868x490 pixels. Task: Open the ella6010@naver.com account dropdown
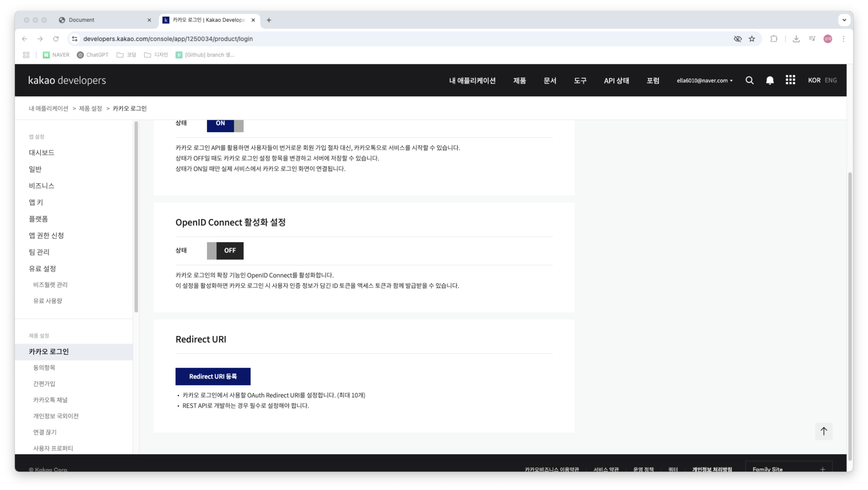point(704,81)
